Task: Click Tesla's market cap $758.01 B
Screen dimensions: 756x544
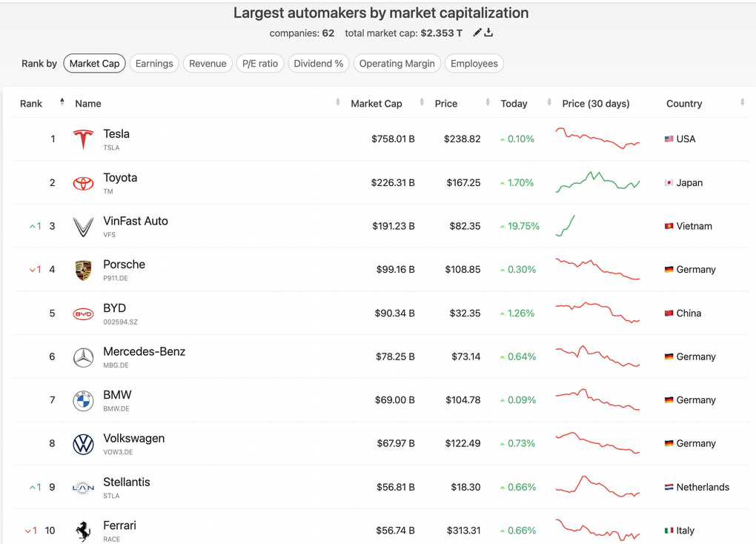Action: 393,139
